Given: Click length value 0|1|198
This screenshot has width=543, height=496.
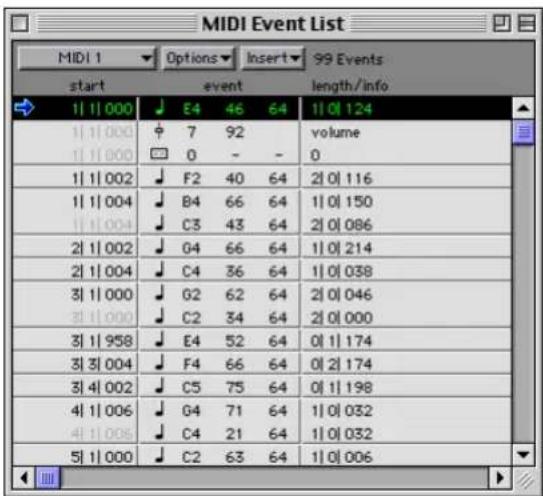Looking at the screenshot, I should (341, 388).
